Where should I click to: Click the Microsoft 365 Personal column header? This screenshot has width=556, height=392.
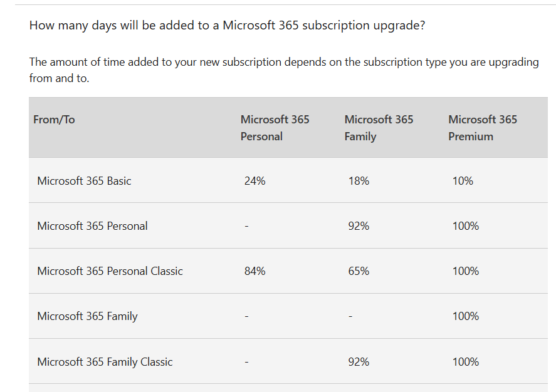coord(275,128)
